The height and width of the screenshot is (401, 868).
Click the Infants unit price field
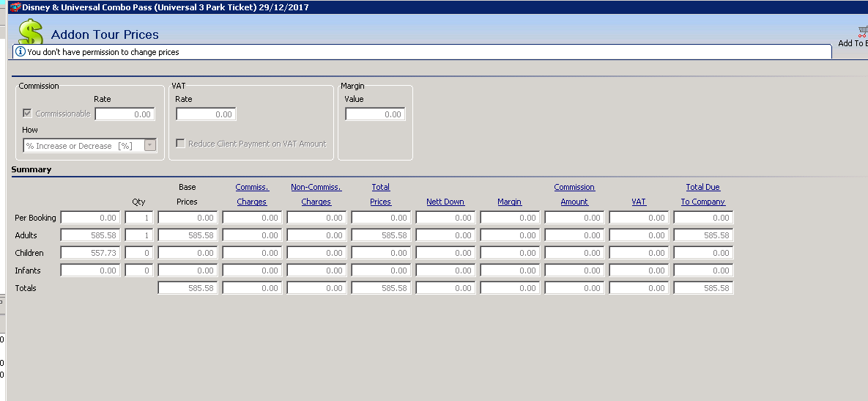(90, 271)
